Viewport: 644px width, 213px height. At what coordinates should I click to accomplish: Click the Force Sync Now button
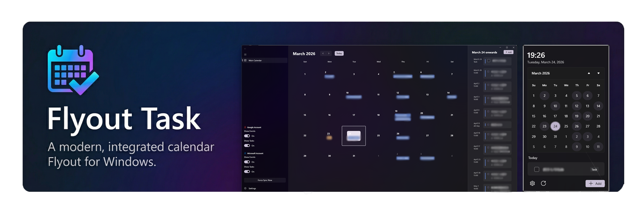pos(265,180)
